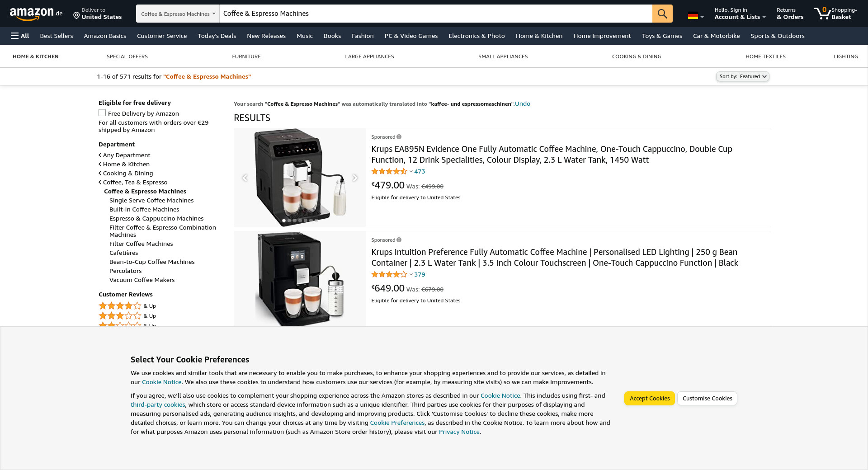Enable Free Delivery by Amazon checkbox

102,113
